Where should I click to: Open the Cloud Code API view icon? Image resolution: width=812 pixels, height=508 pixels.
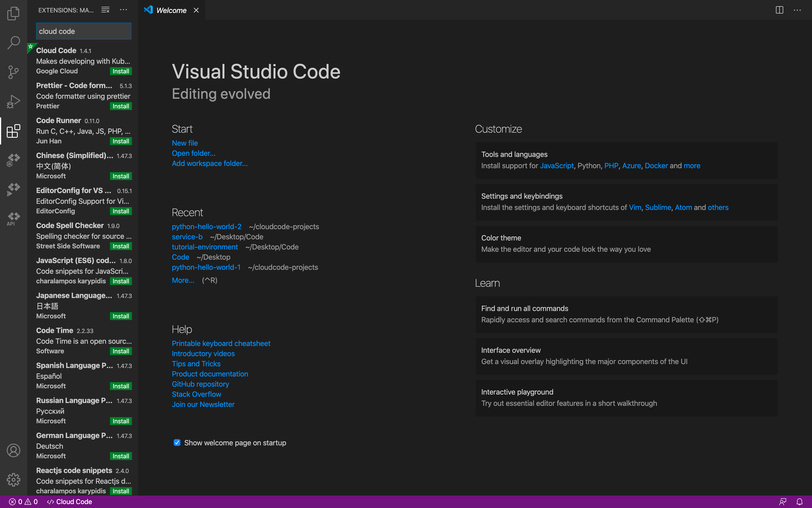(x=14, y=219)
